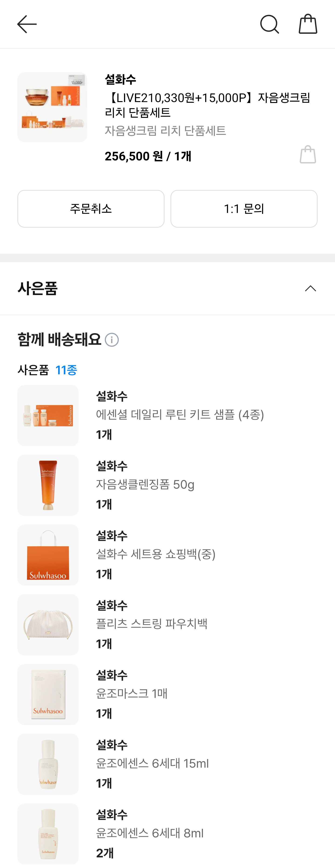Click the 주문취소 button
This screenshot has width=335, height=868.
click(91, 209)
